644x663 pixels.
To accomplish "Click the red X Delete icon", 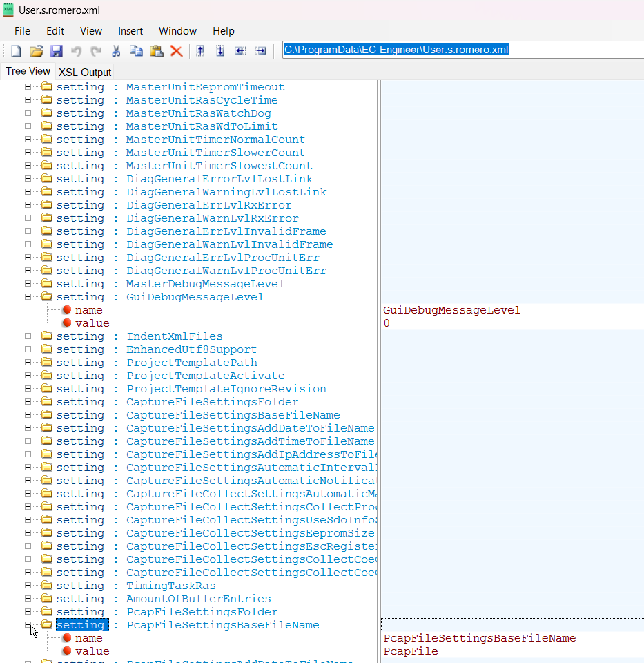I will [176, 51].
